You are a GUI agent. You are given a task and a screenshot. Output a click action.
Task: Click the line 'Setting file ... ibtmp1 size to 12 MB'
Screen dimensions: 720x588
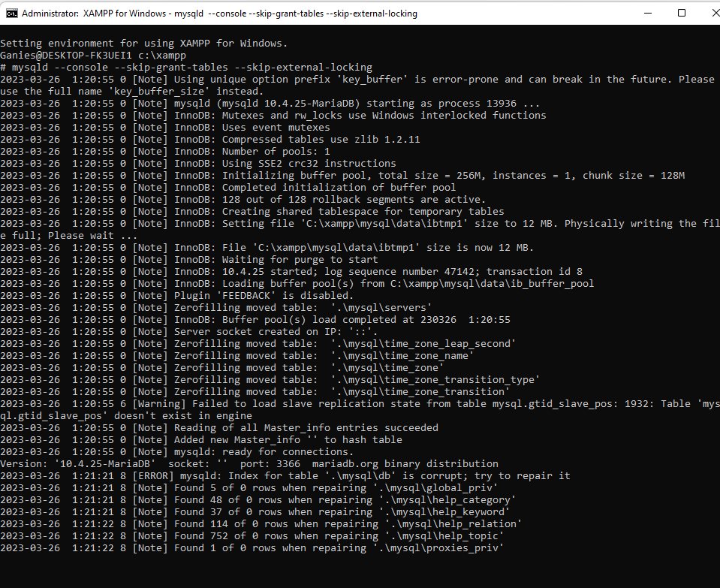[x=360, y=229]
